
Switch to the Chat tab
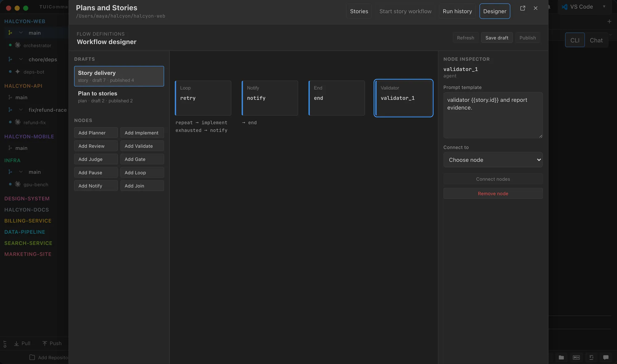pos(596,40)
